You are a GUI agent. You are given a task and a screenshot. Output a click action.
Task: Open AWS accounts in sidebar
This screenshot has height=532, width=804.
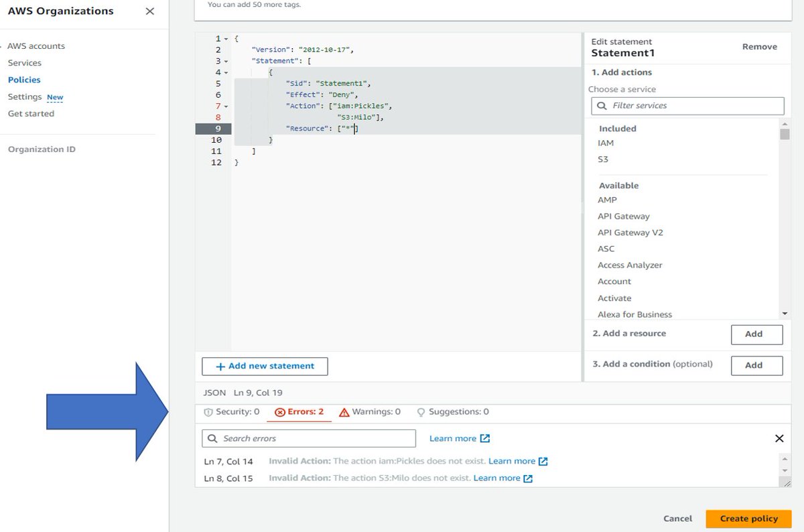(x=36, y=46)
